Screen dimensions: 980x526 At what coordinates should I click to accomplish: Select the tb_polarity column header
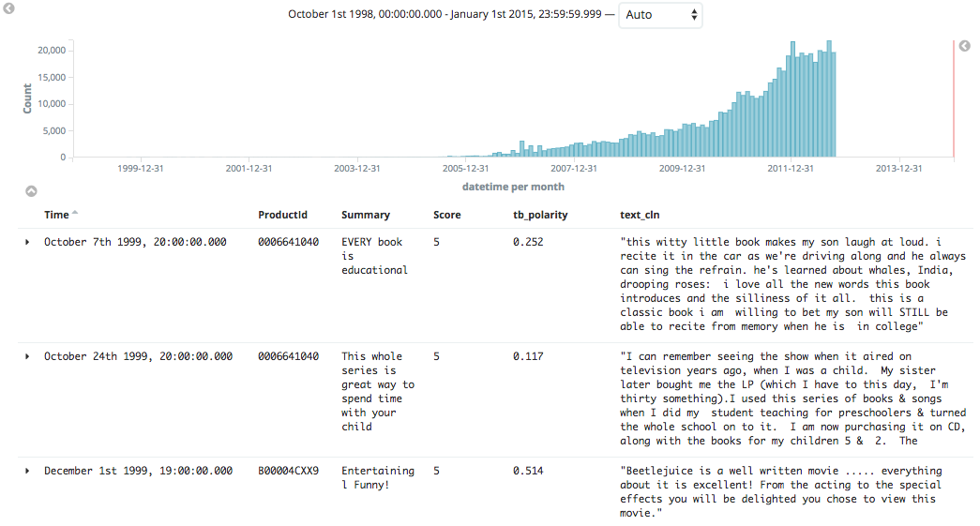540,215
